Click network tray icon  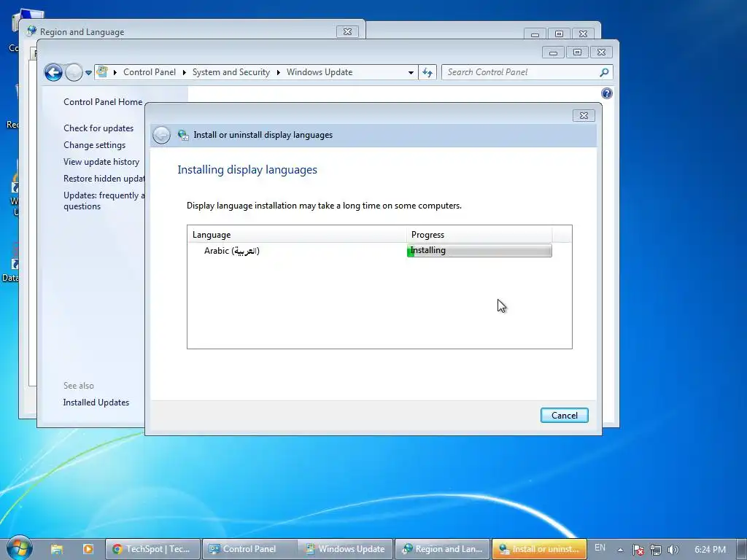pyautogui.click(x=656, y=550)
